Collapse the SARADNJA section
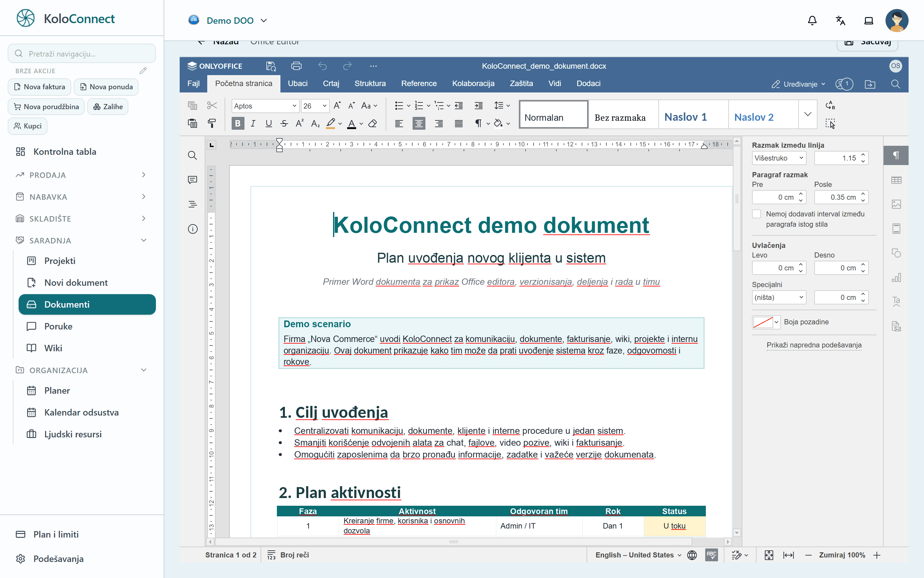The image size is (924, 578). pyautogui.click(x=81, y=240)
